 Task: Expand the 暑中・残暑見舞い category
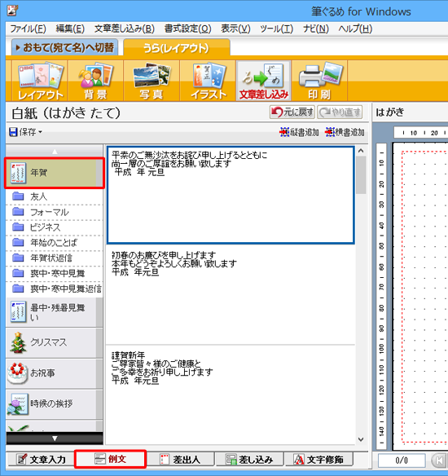coord(55,312)
